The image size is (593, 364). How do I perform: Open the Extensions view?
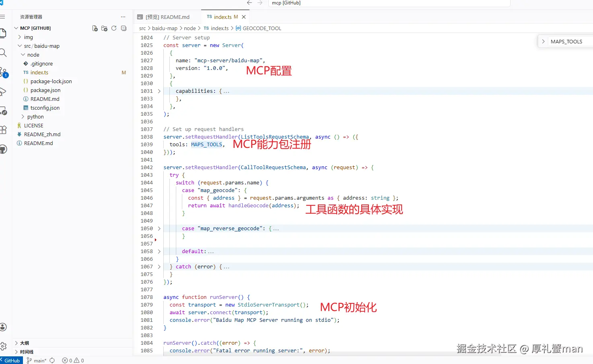[x=3, y=130]
